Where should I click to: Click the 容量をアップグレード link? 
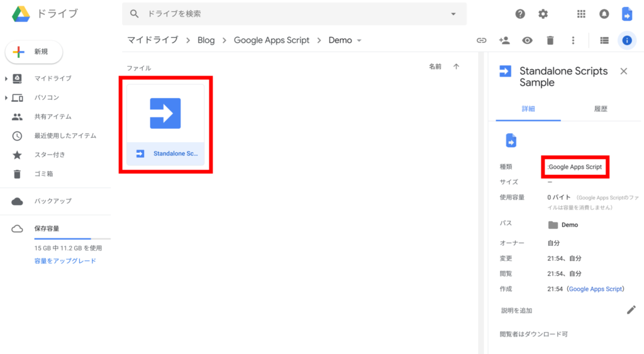click(x=65, y=260)
